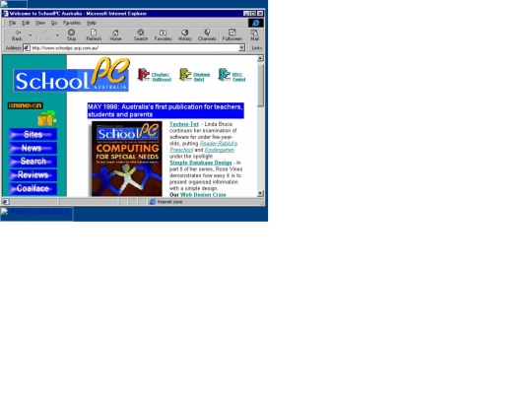Click the Computing for Special Needs cover
532x399 pixels.
(x=126, y=159)
